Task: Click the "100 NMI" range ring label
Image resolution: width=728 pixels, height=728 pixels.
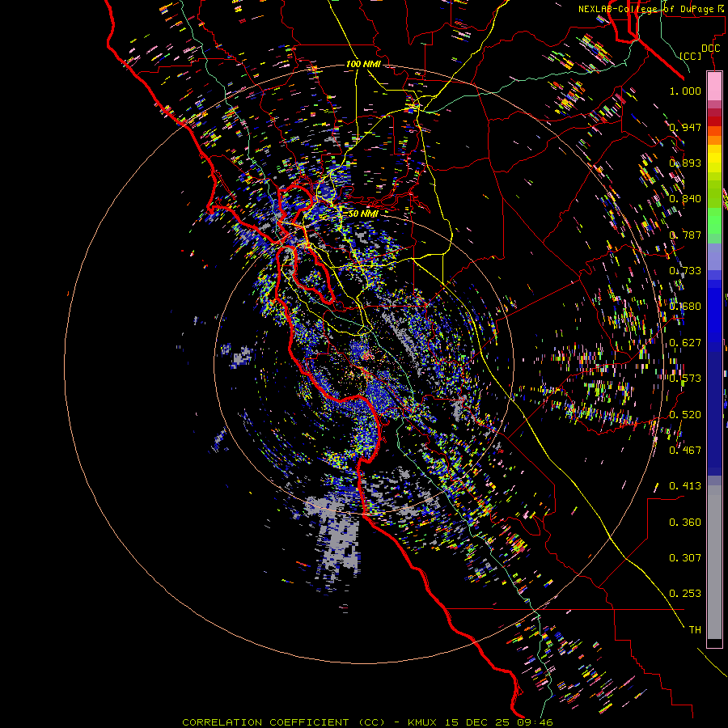Action: [x=363, y=64]
